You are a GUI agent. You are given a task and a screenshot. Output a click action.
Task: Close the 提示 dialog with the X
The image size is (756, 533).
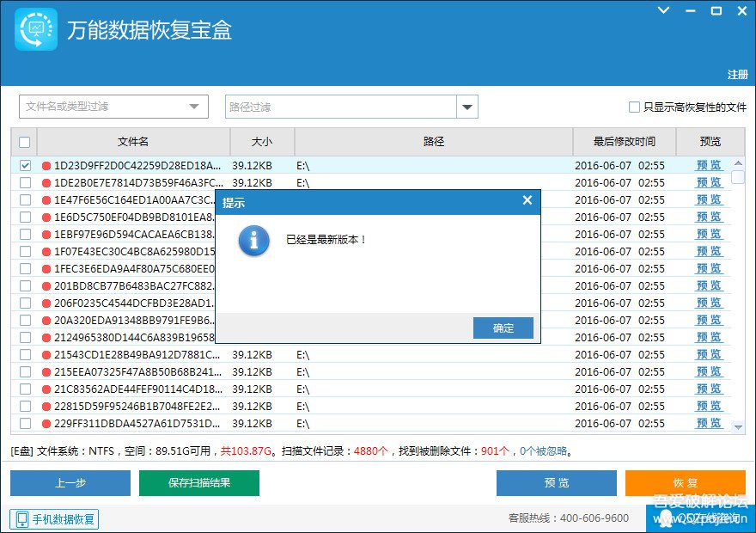click(x=527, y=201)
